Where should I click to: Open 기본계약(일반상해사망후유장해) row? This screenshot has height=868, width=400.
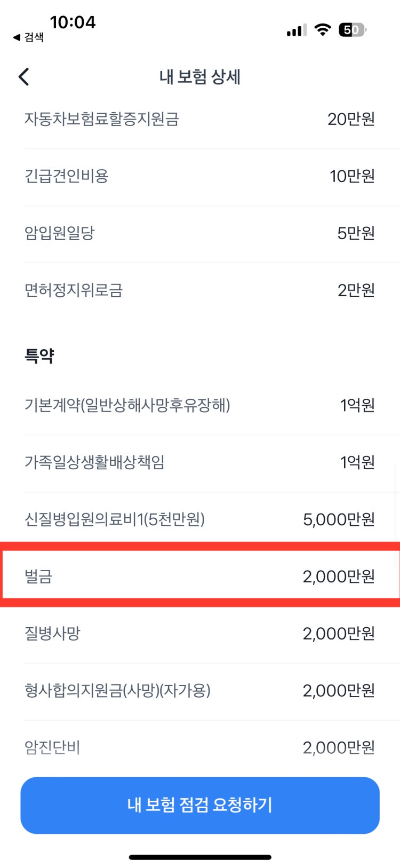(200, 405)
